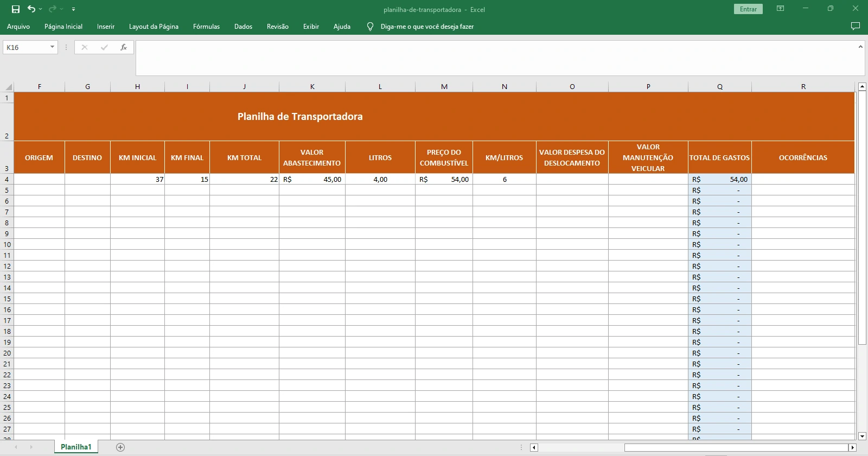Click the Insert Function fx icon
The height and width of the screenshot is (456, 868).
(x=124, y=47)
